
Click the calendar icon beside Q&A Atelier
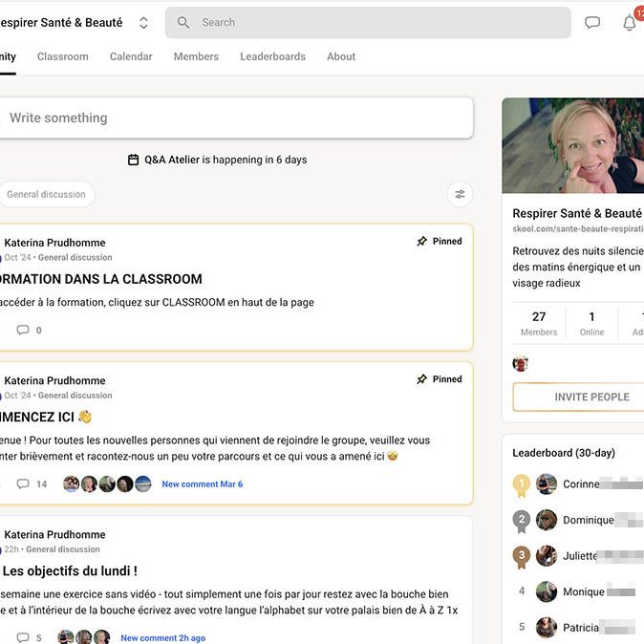click(134, 161)
